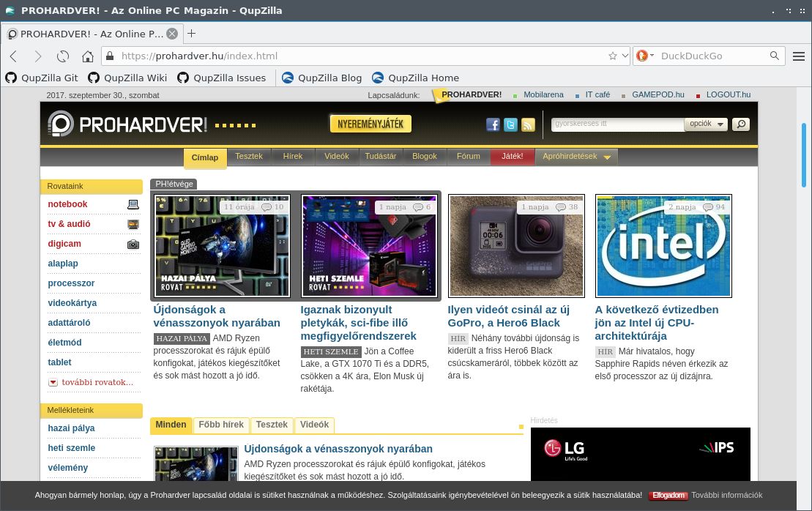This screenshot has width=812, height=511.
Task: Select the Címlap navigation tab
Action: click(205, 157)
